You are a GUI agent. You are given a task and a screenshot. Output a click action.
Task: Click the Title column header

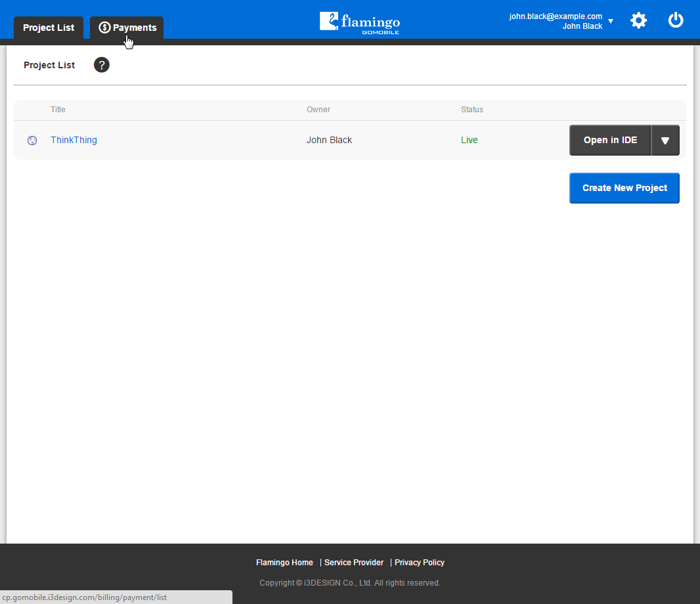point(58,110)
